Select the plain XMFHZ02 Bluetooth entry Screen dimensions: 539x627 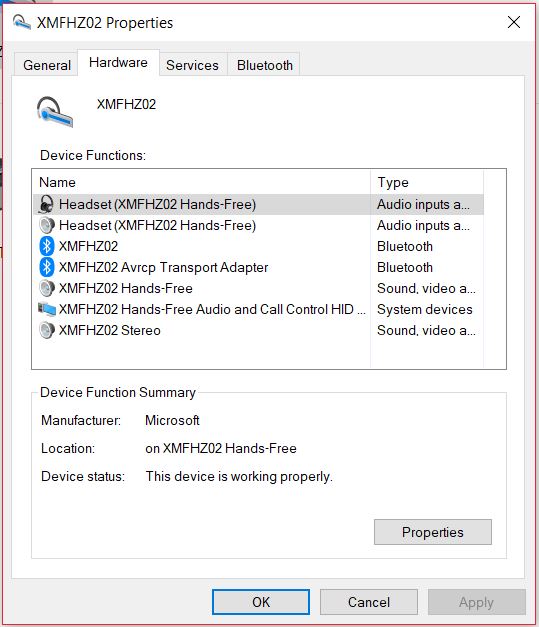point(88,246)
